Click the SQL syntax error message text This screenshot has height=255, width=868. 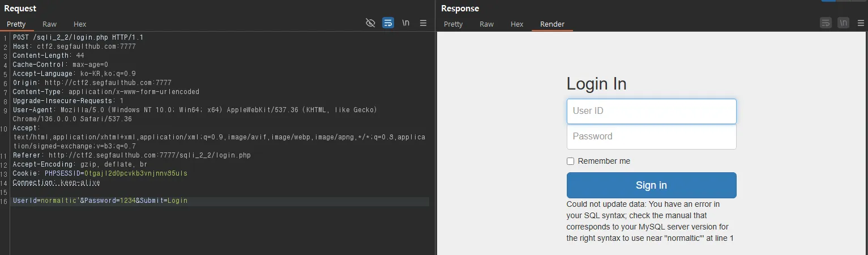click(650, 221)
